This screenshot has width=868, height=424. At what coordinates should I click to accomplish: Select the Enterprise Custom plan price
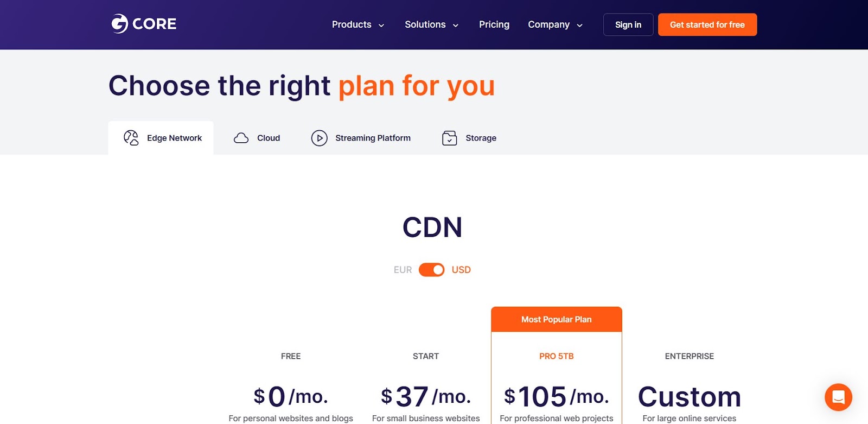click(x=690, y=397)
